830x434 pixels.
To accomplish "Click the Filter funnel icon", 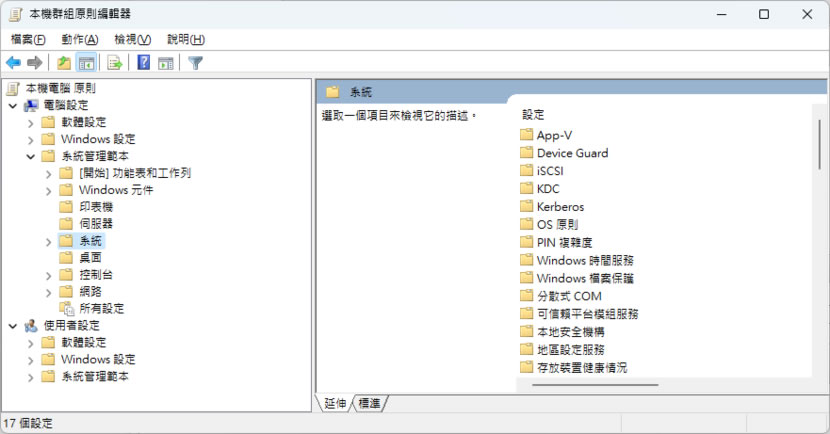I will point(196,63).
